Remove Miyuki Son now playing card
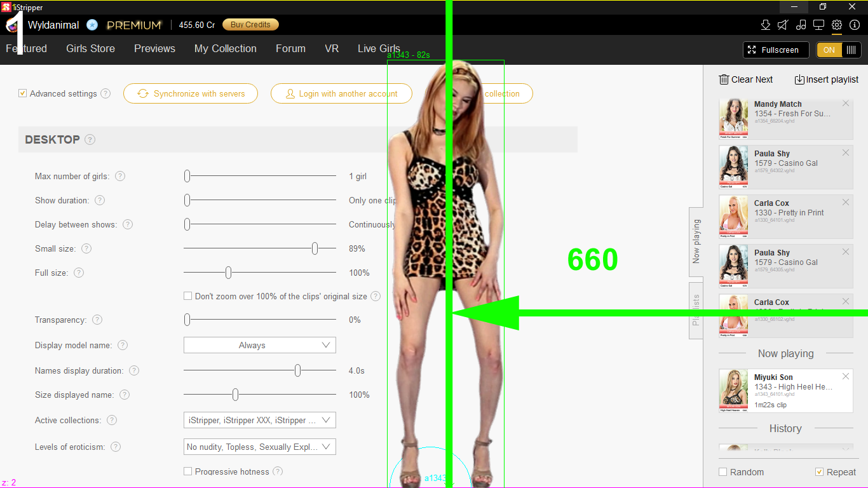 846,377
